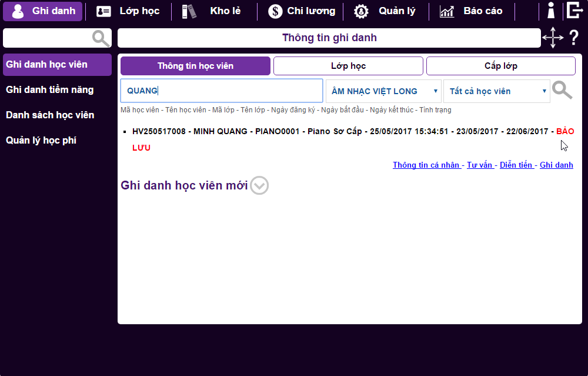Expand Ghi danh học viên mới section
Image resolution: width=588 pixels, height=376 pixels.
[x=259, y=186]
